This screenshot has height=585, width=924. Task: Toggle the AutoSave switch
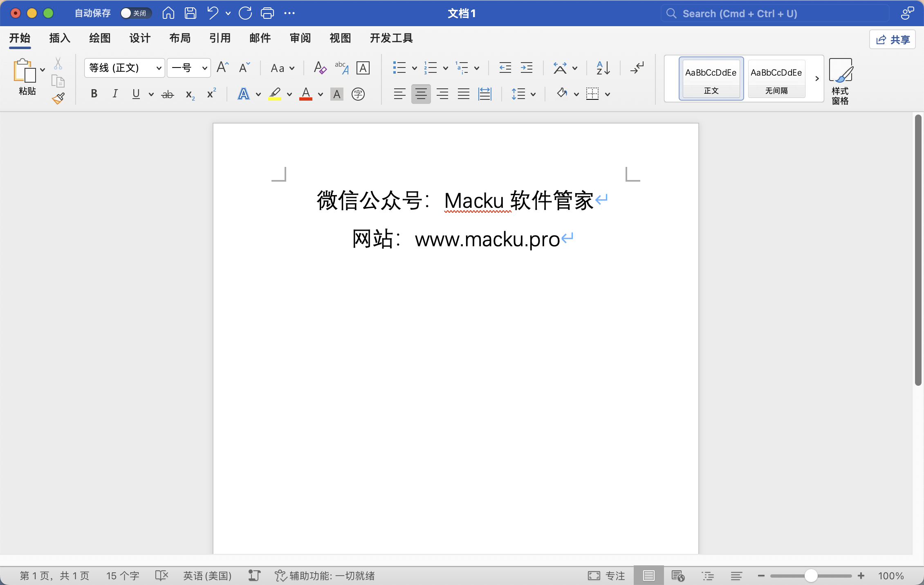click(x=136, y=13)
